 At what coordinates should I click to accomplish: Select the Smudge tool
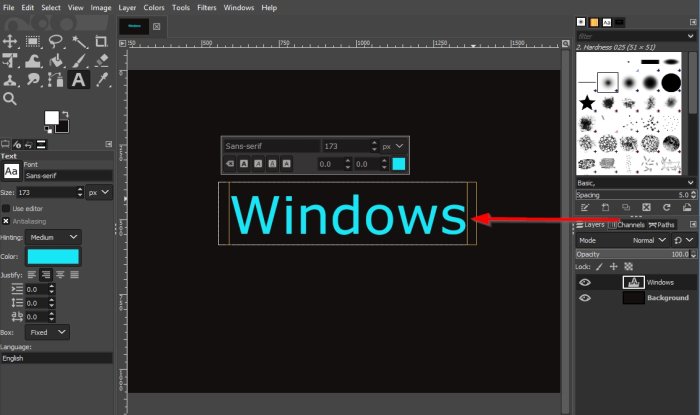[33, 80]
